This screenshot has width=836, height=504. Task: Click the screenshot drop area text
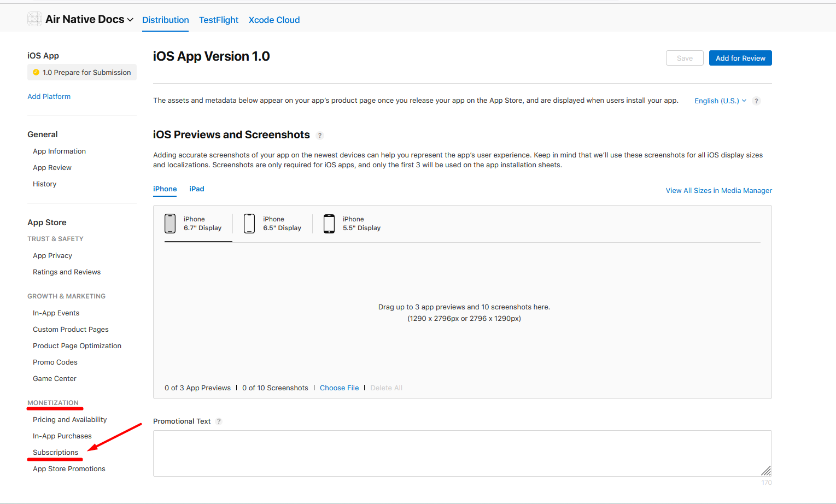[464, 313]
